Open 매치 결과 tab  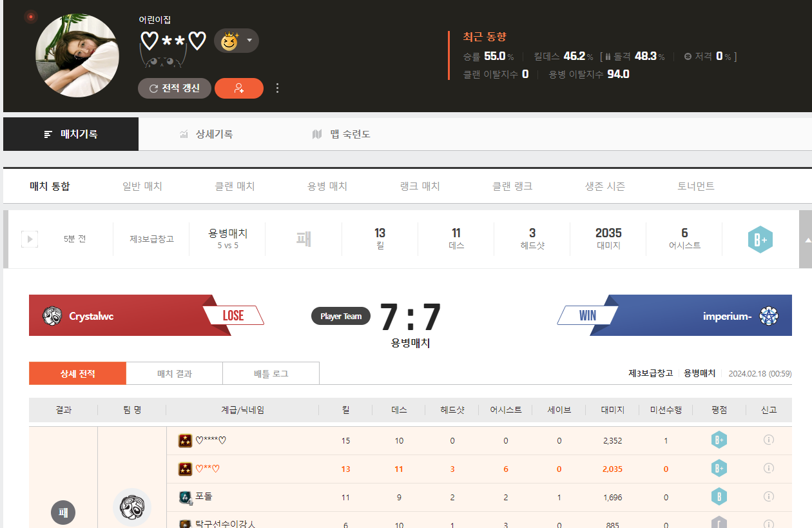point(174,373)
